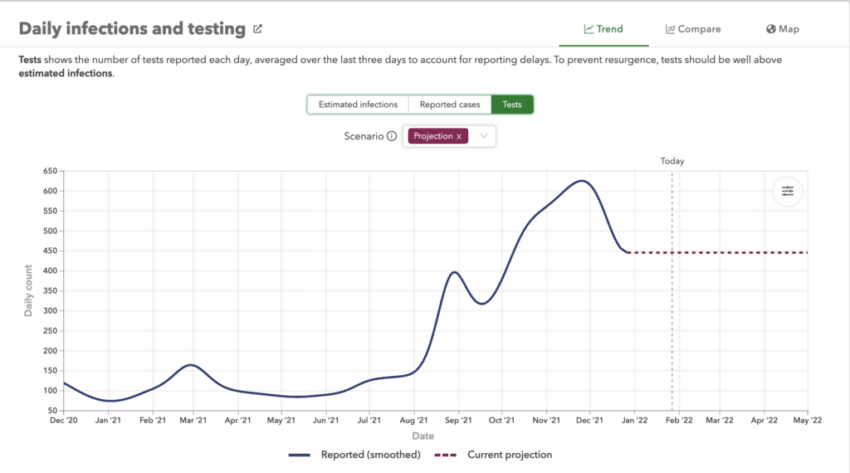This screenshot has width=850, height=473.
Task: Click the Trend line-chart icon
Action: pos(589,29)
